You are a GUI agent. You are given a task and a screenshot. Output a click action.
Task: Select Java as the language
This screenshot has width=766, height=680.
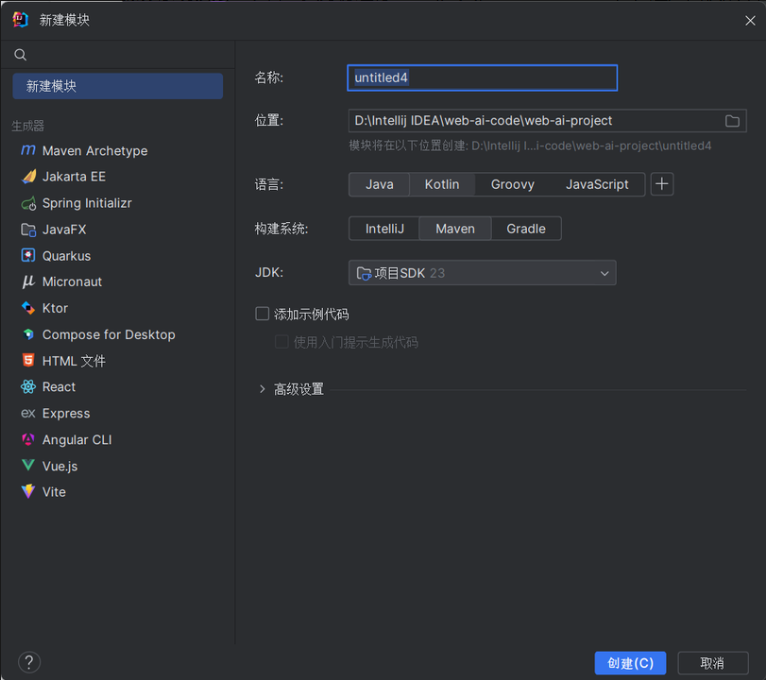[x=380, y=184]
